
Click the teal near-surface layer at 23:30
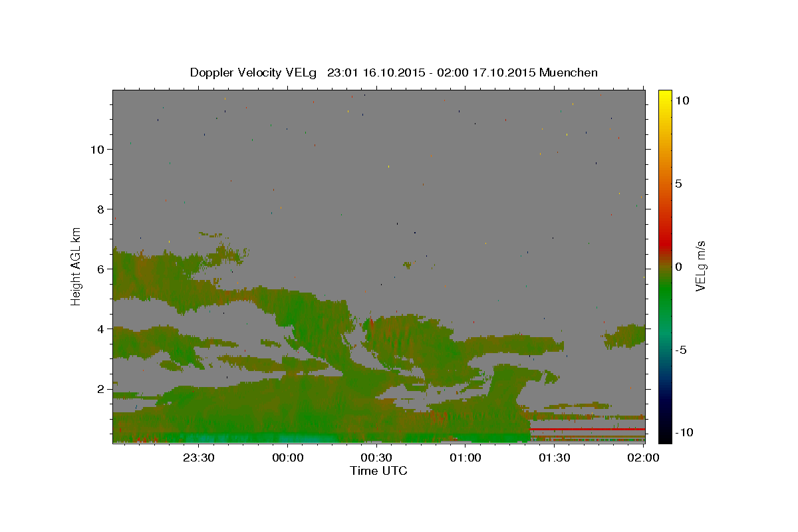pos(199,438)
